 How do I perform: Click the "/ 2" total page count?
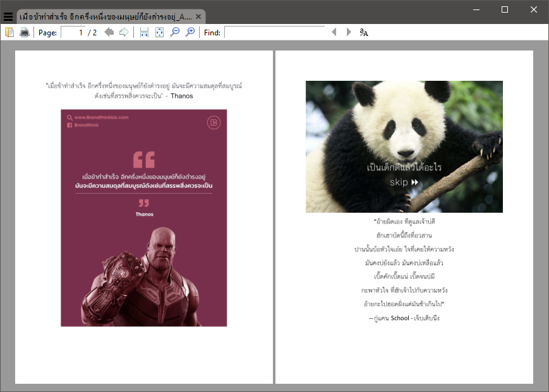click(x=92, y=33)
